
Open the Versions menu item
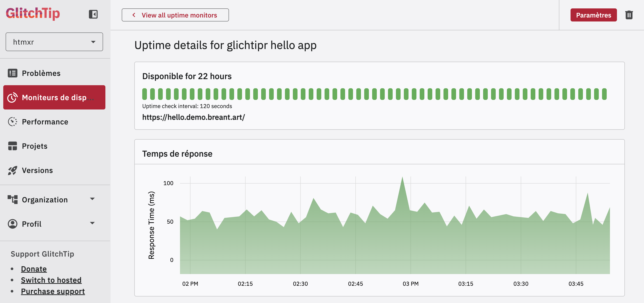click(x=38, y=170)
